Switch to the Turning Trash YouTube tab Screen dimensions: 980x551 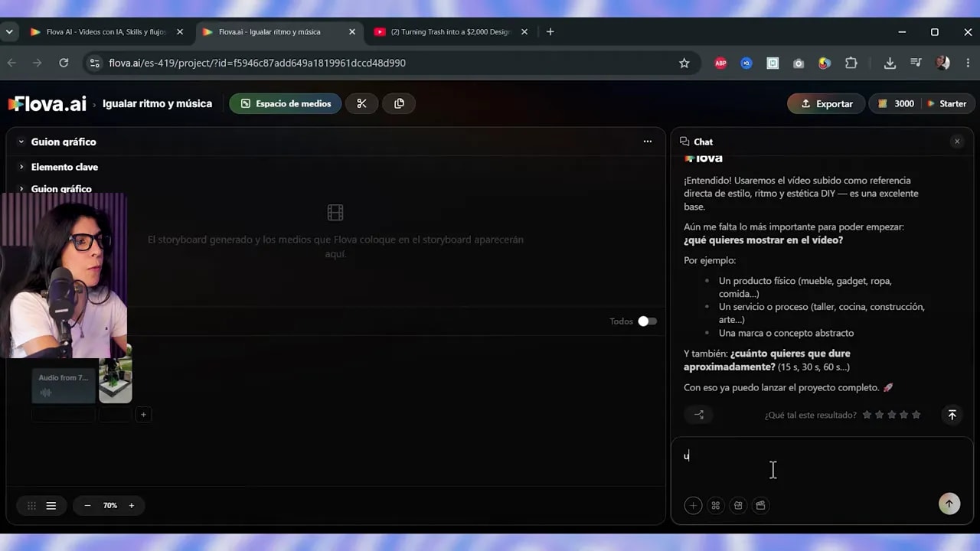(x=452, y=32)
